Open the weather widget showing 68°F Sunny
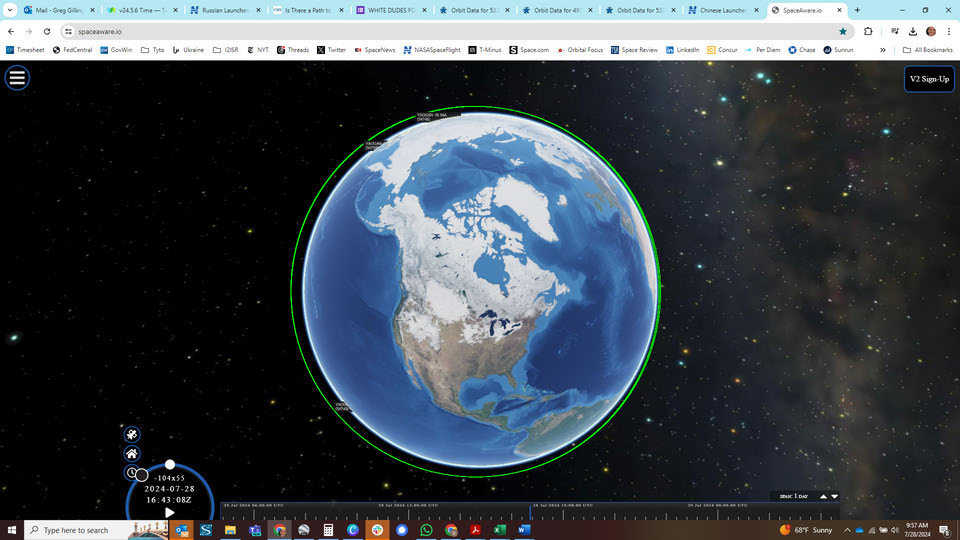 coord(806,530)
